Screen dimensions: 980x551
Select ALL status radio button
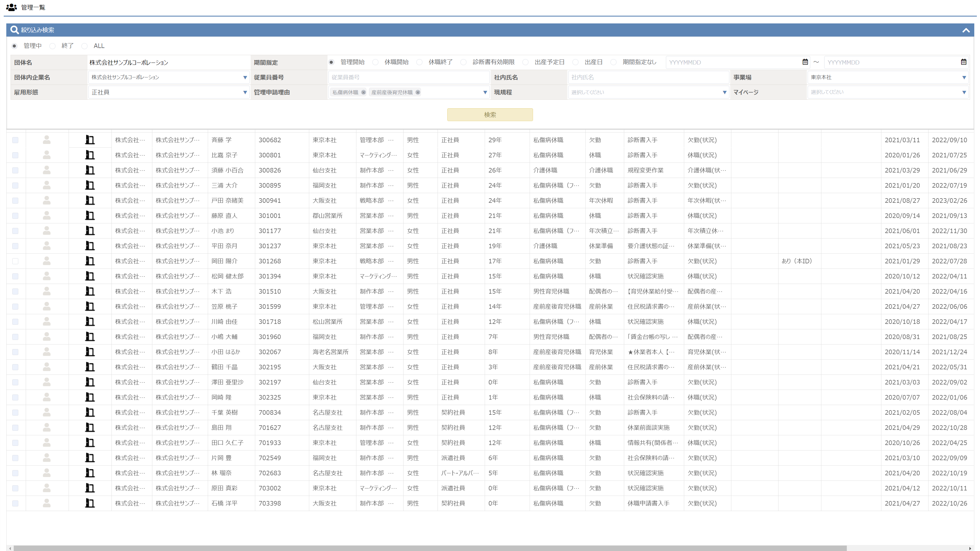[85, 46]
